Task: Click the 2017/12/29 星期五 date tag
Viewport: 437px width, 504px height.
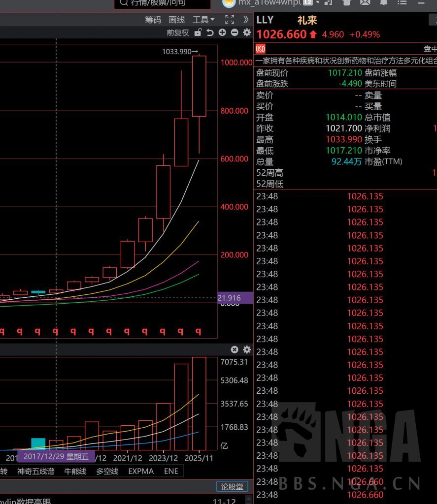Action: (56, 456)
